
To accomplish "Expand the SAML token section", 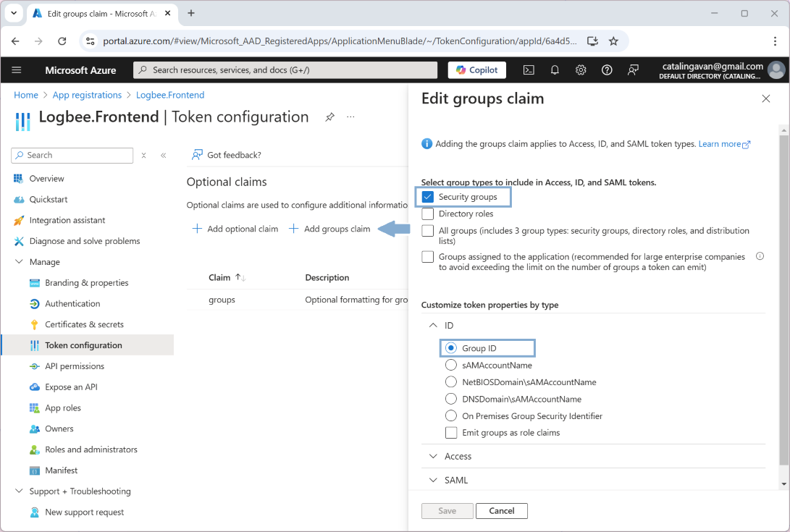I will click(456, 480).
